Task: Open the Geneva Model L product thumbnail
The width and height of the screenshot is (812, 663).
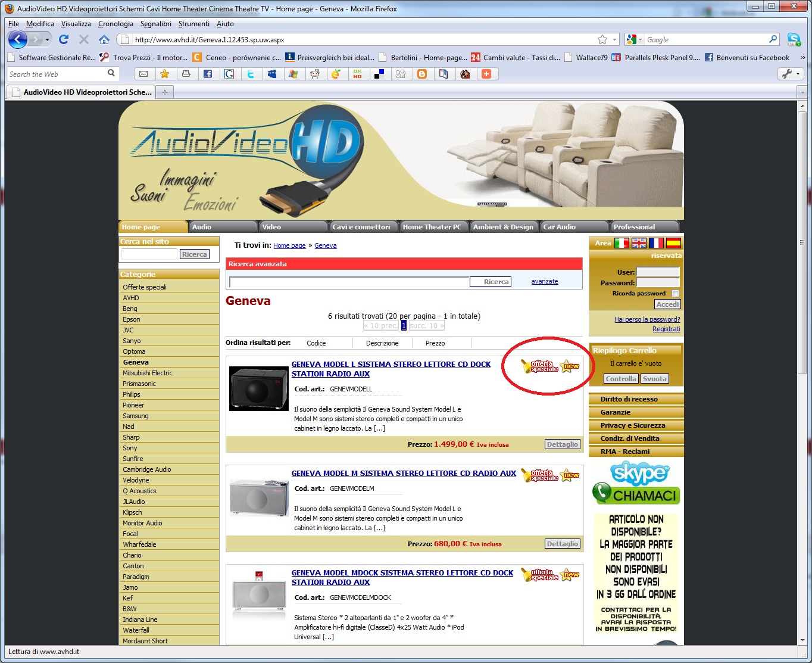Action: (259, 389)
